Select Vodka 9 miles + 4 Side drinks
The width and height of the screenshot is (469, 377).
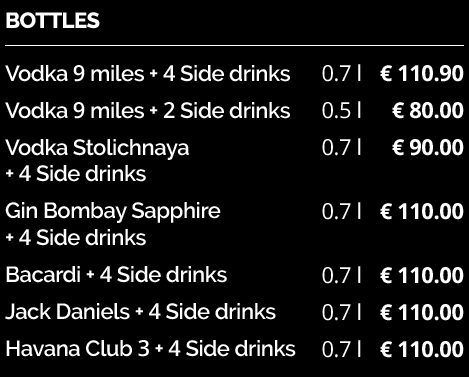pyautogui.click(x=148, y=73)
